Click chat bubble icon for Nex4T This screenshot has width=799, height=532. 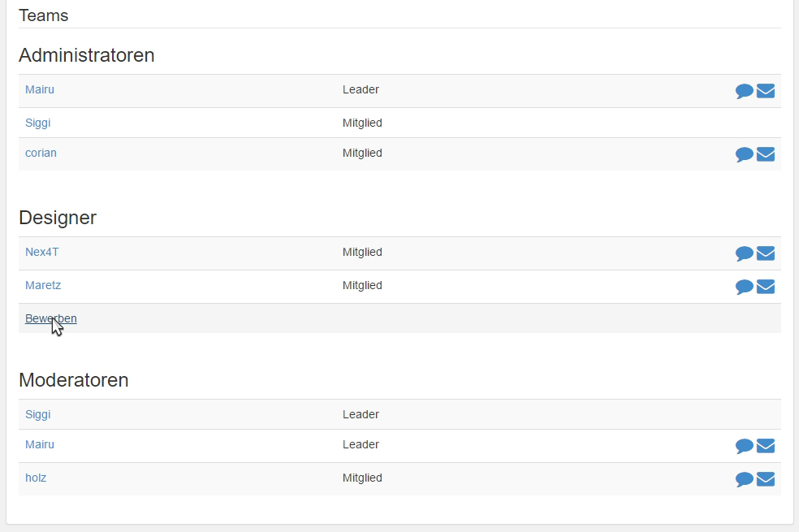tap(744, 253)
